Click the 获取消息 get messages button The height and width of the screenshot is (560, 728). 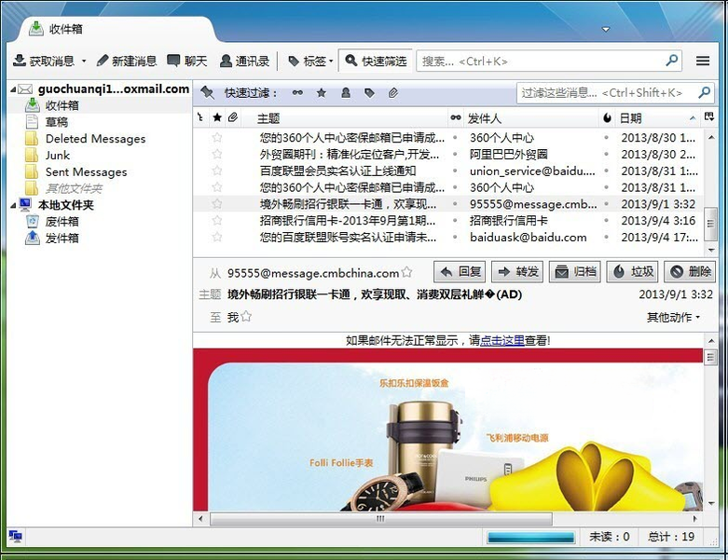click(43, 61)
